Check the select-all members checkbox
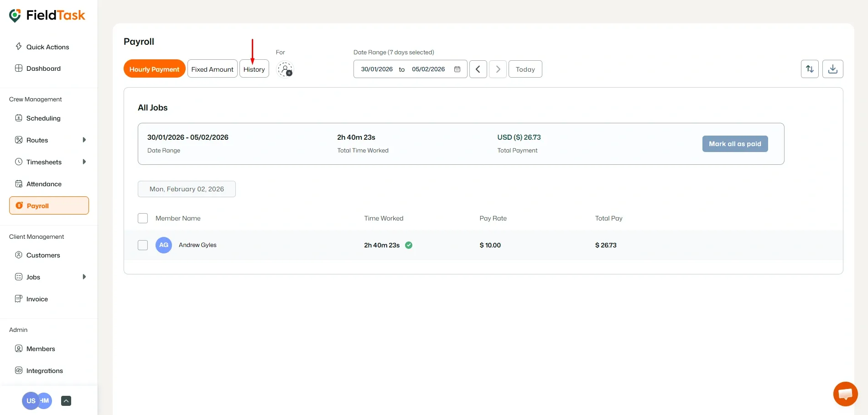This screenshot has width=868, height=415. coord(142,218)
